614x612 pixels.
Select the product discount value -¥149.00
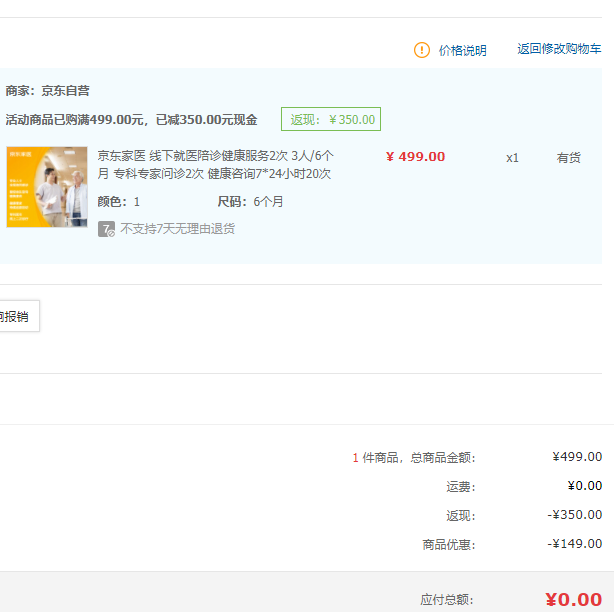pos(574,543)
